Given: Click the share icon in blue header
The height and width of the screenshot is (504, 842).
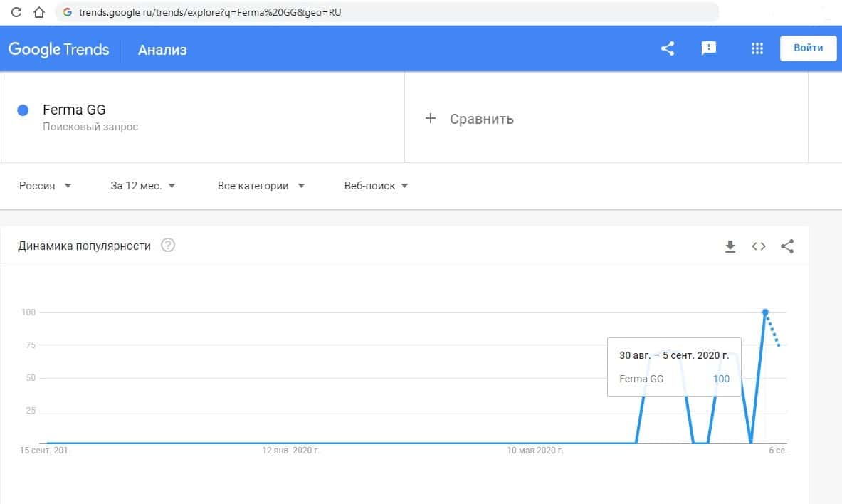Looking at the screenshot, I should click(x=668, y=48).
